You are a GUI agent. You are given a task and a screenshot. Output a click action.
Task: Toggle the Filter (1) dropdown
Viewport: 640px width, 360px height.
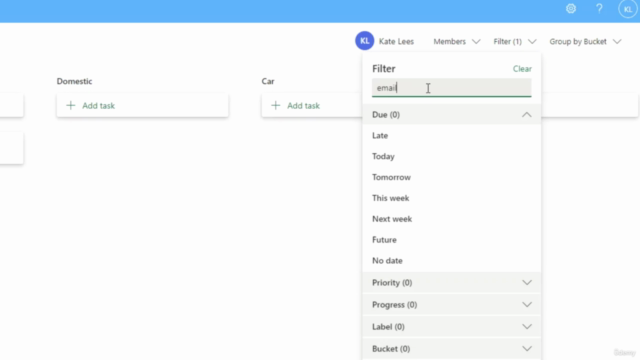514,41
